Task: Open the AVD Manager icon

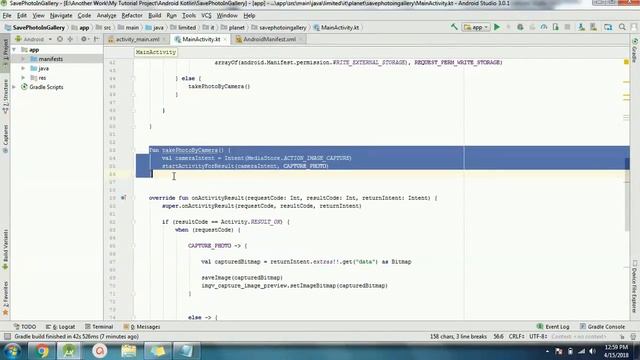Action: 581,27
